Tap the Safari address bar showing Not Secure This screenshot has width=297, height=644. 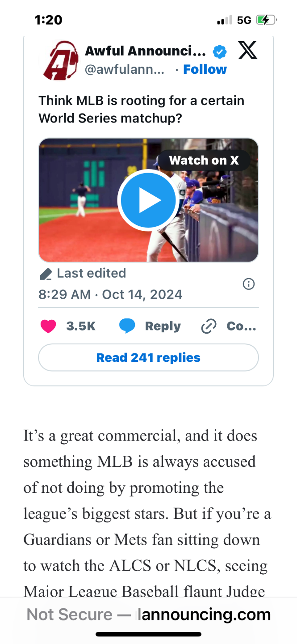click(148, 614)
